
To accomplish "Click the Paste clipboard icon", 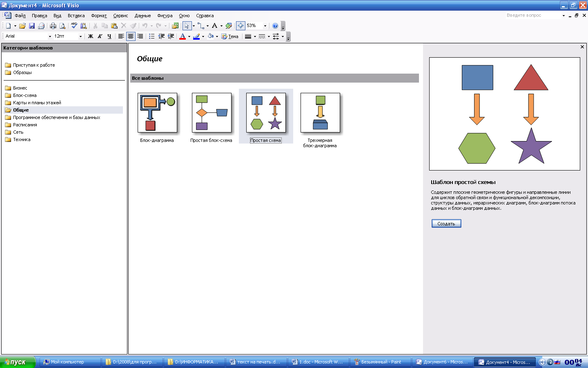I will click(x=114, y=26).
